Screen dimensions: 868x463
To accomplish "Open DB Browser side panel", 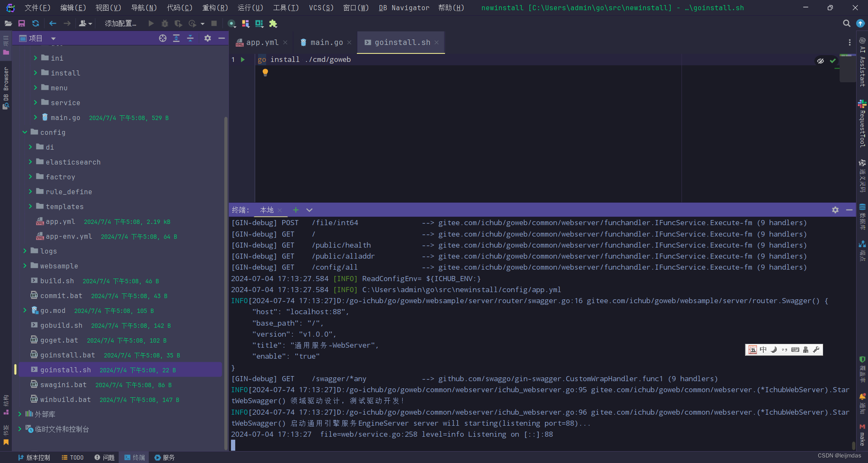I will 6,88.
